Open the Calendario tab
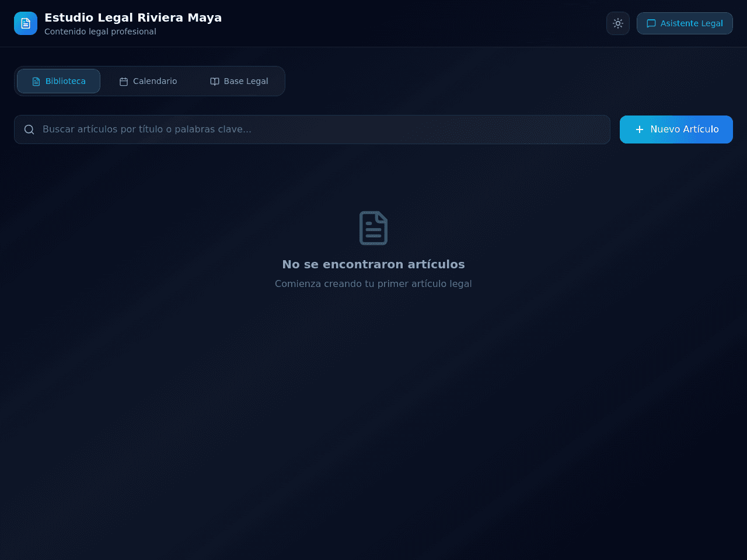747x560 pixels. pos(148,81)
